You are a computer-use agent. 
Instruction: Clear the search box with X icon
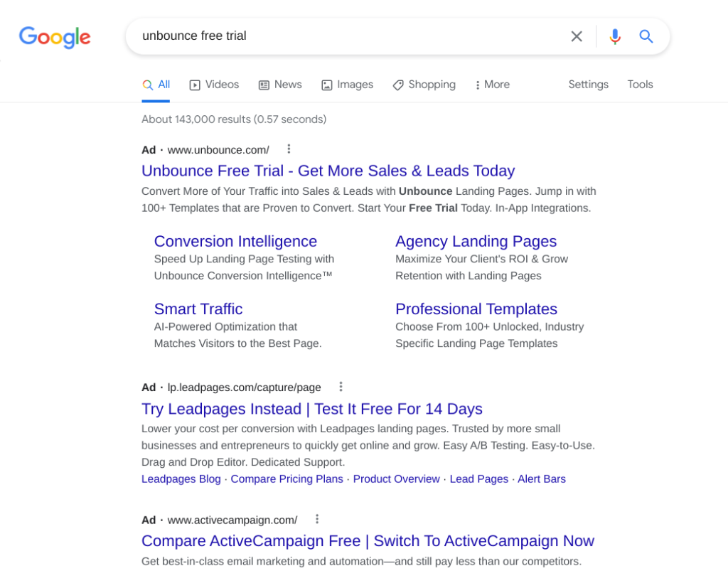(x=577, y=36)
